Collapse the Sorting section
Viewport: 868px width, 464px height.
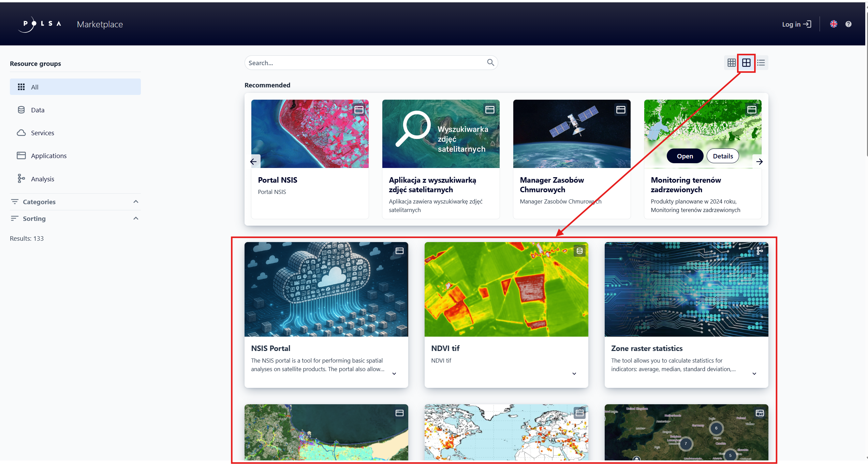(x=136, y=219)
